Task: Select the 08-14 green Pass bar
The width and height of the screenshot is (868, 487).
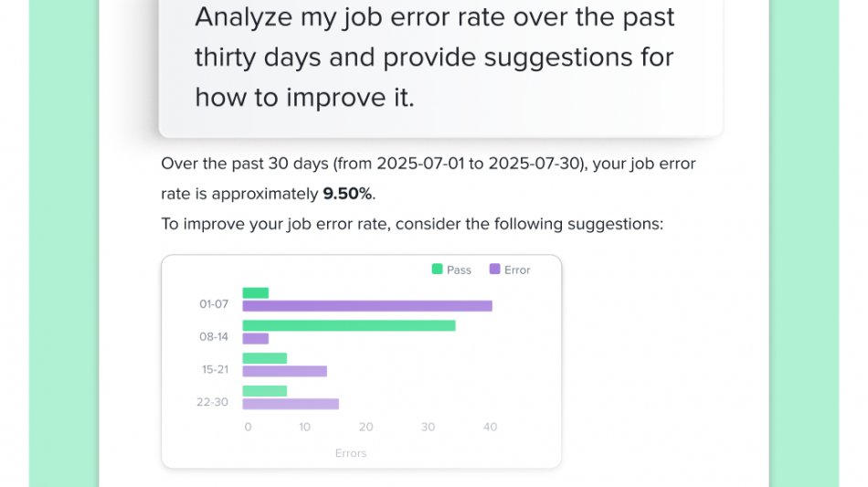Action: click(x=349, y=325)
